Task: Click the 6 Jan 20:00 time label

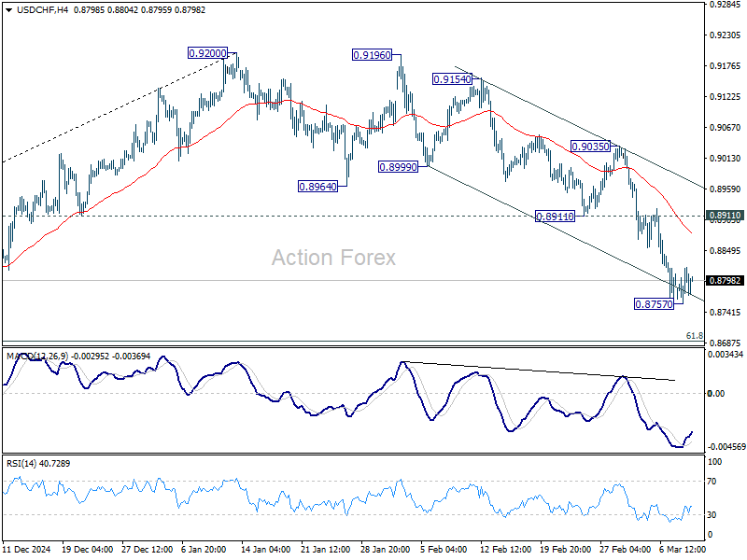Action: point(204,549)
